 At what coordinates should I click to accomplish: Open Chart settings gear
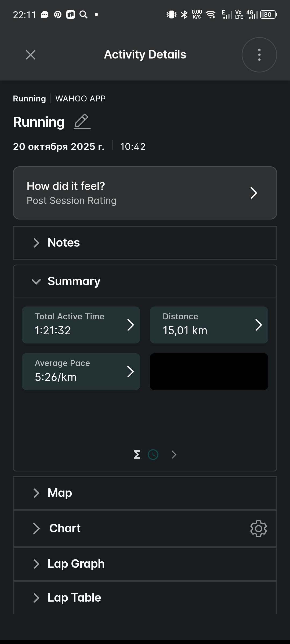click(258, 528)
